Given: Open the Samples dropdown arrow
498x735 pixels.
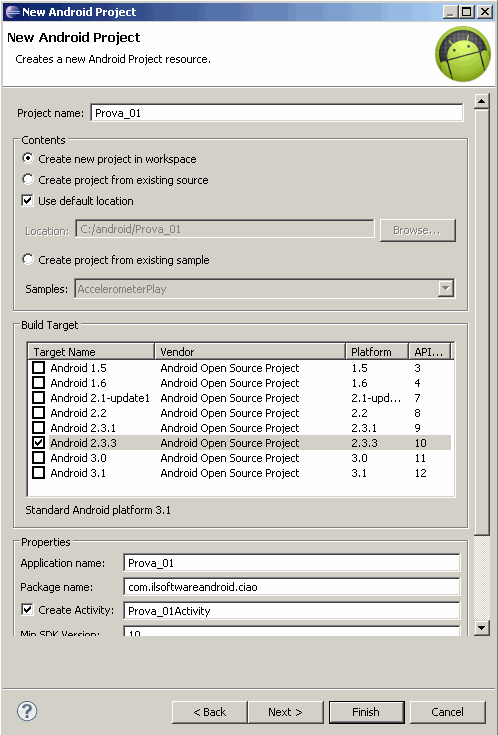Looking at the screenshot, I should tap(445, 288).
